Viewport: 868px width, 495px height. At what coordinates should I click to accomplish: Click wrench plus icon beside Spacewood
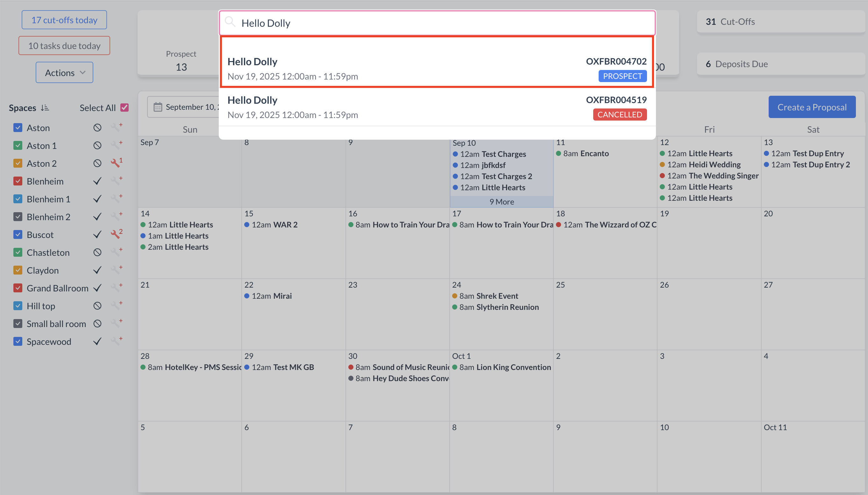(x=116, y=341)
